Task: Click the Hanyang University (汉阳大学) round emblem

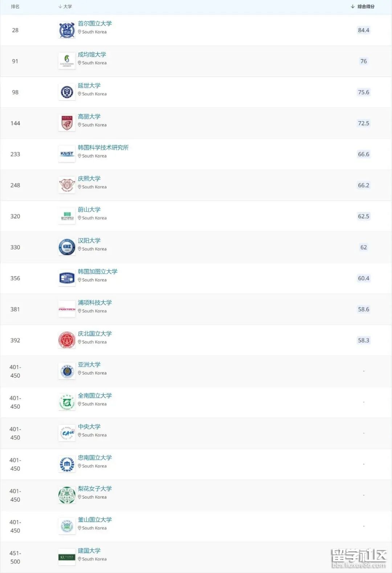Action: [67, 247]
